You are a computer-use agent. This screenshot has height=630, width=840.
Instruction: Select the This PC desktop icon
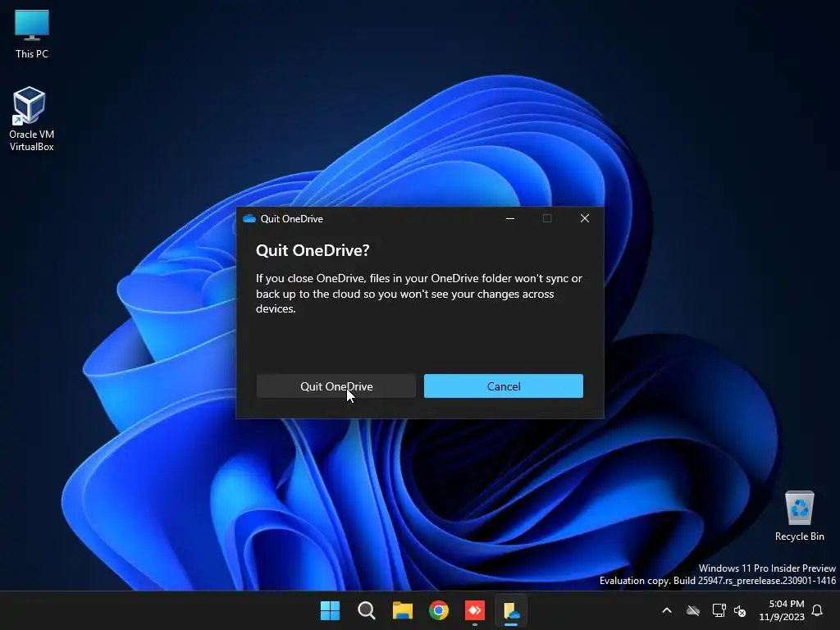tap(32, 34)
